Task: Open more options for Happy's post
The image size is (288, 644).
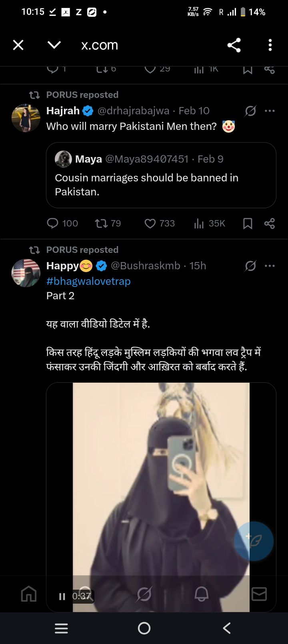Action: point(270,266)
